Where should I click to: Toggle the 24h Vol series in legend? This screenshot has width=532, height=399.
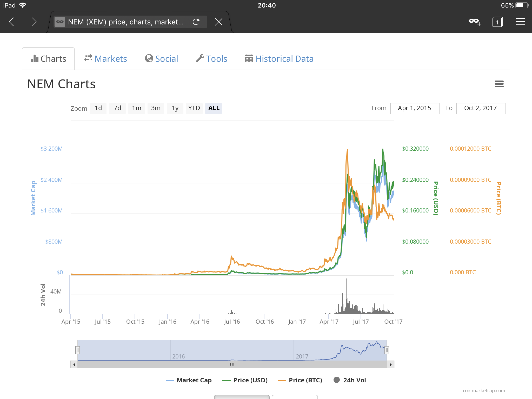(350, 380)
